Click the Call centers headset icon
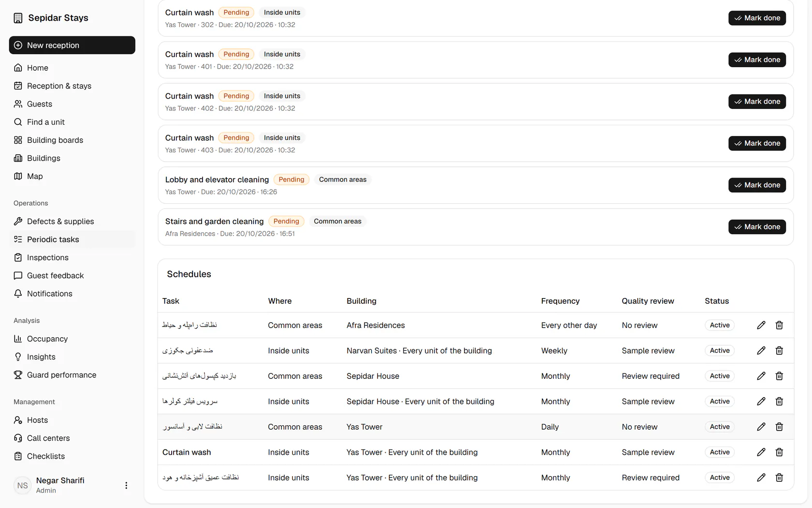This screenshot has height=508, width=812. coord(18,438)
